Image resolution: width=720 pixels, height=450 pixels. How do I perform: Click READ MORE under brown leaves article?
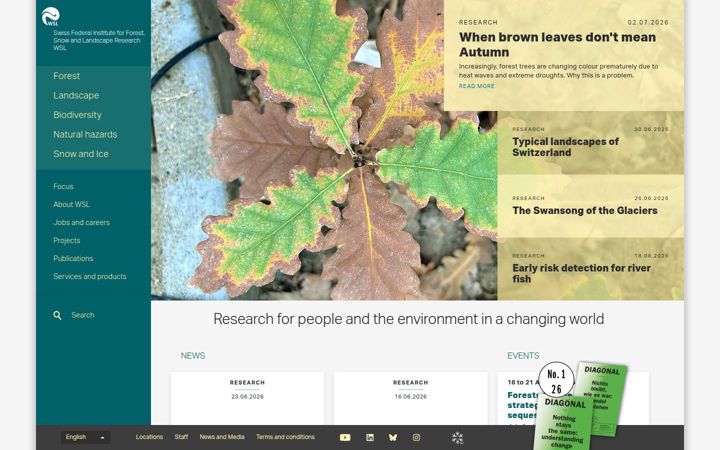(x=477, y=86)
